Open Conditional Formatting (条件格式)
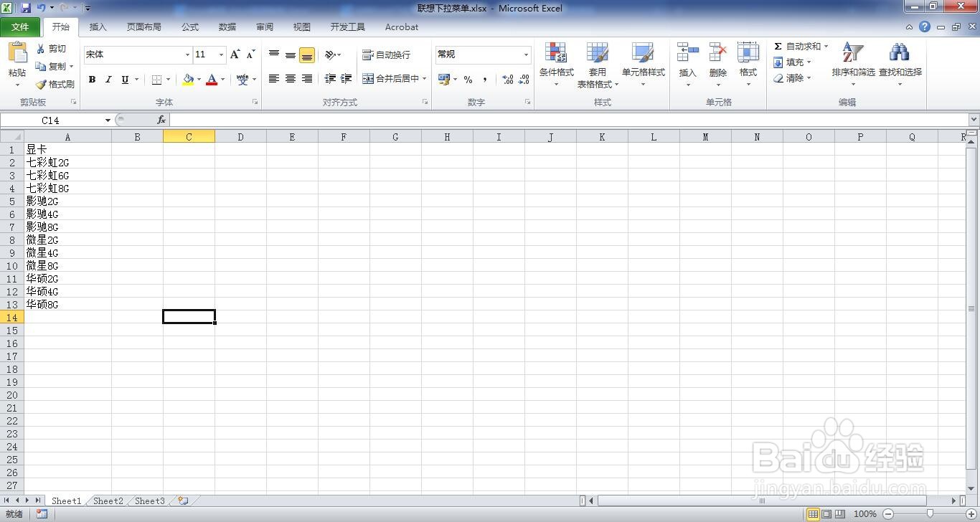Viewport: 980px width, 522px height. [556, 65]
